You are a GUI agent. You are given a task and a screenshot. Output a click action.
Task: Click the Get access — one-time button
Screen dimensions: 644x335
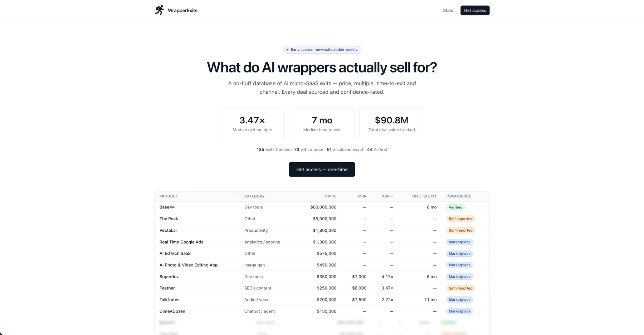(x=322, y=169)
